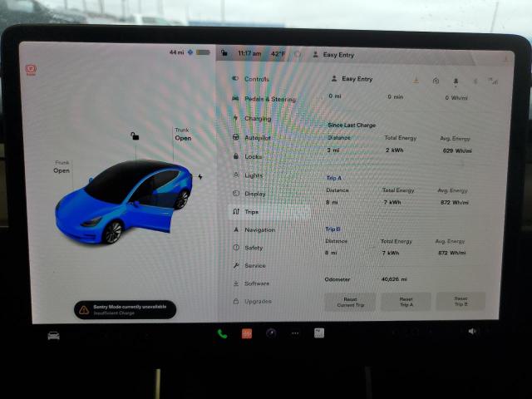
Task: Open the Upgrades menu
Action: point(253,301)
